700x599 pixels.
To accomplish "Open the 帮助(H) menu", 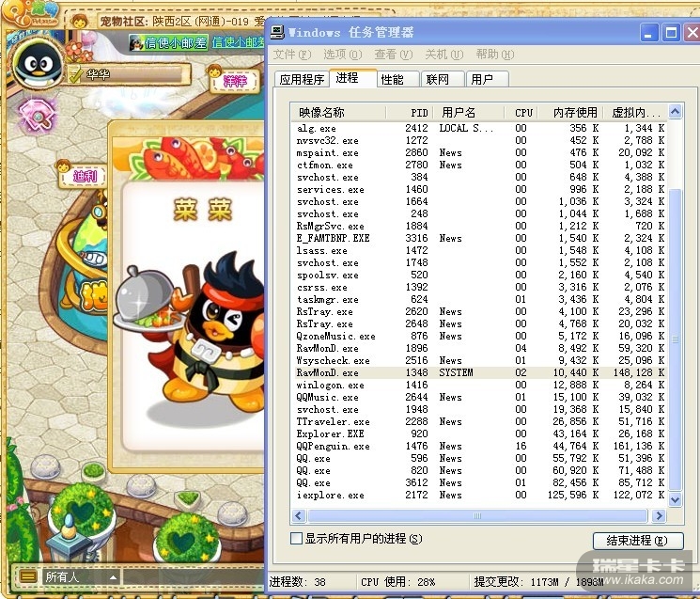I will pyautogui.click(x=495, y=55).
